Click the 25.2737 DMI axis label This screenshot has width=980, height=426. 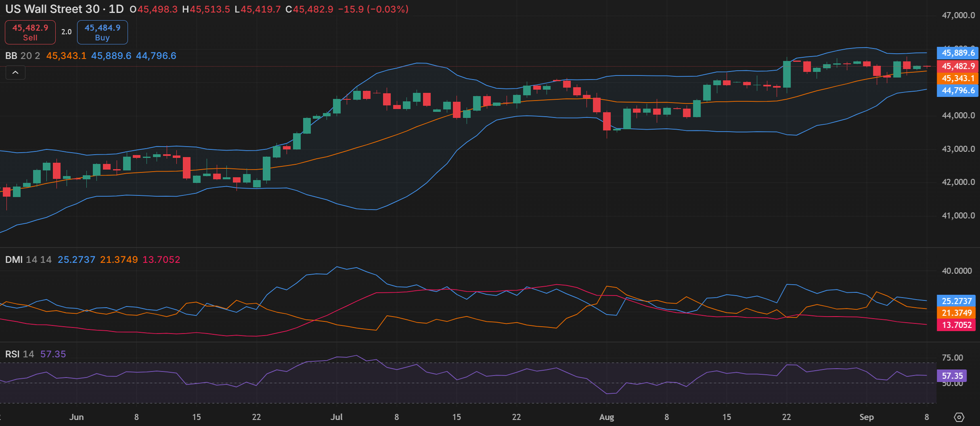(x=956, y=301)
